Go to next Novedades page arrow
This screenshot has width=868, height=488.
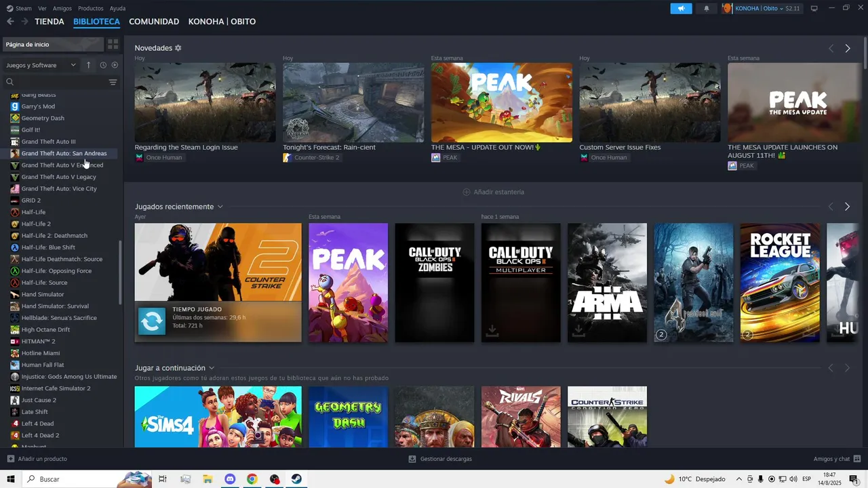(x=848, y=48)
